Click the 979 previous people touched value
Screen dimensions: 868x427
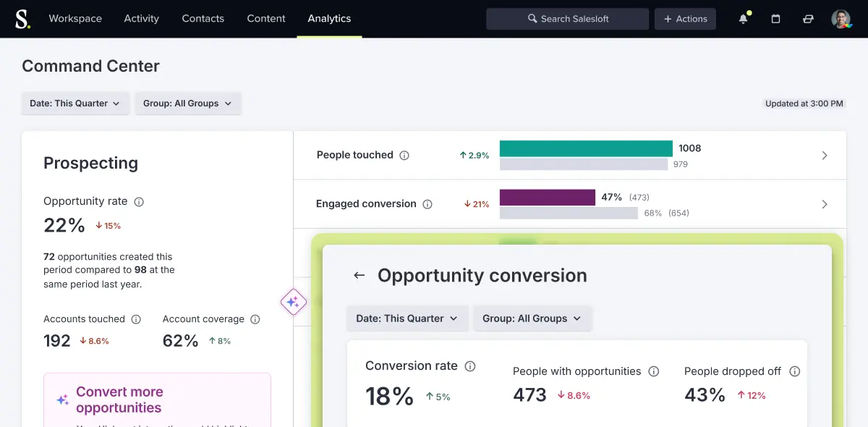[x=680, y=164]
